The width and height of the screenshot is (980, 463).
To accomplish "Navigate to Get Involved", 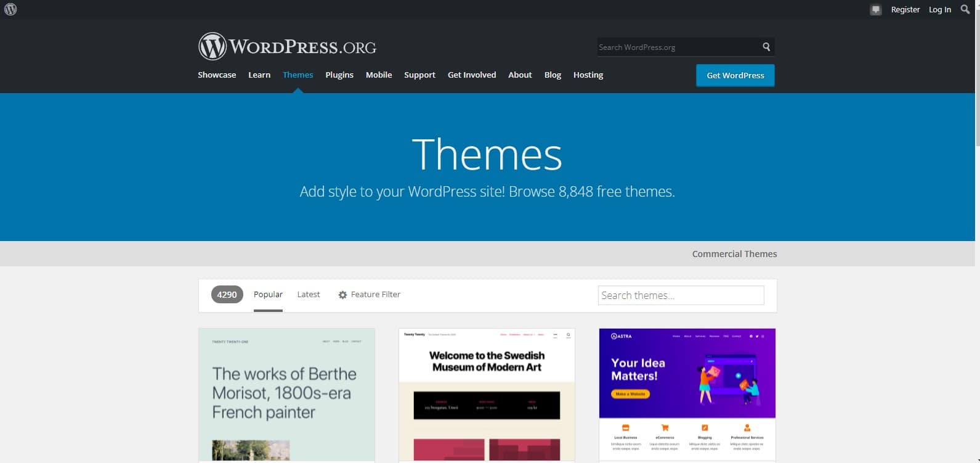I will point(472,75).
